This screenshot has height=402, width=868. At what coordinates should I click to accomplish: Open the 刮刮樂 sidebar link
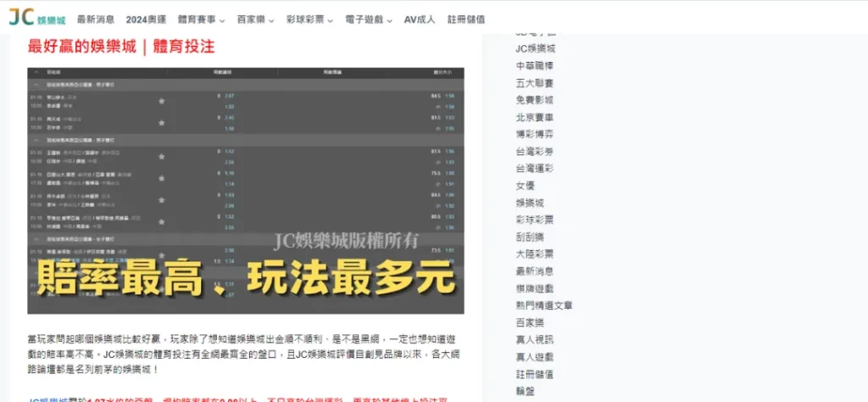point(530,237)
